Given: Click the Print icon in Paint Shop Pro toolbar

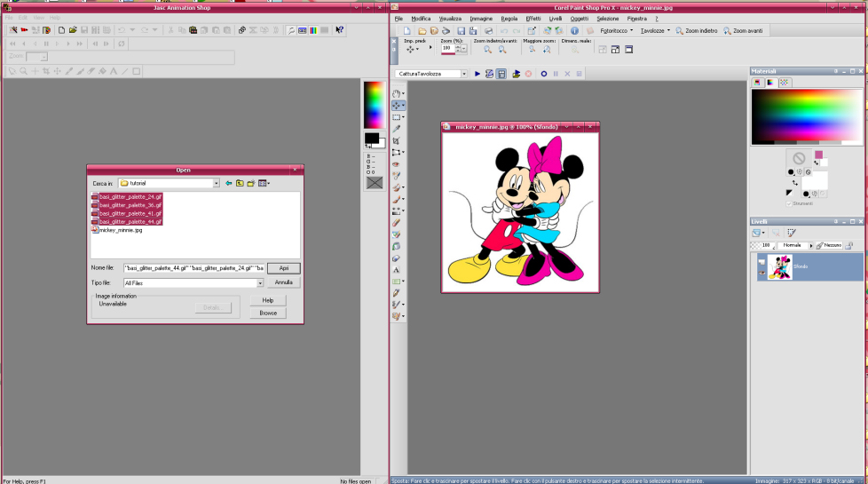Looking at the screenshot, I should coord(488,31).
